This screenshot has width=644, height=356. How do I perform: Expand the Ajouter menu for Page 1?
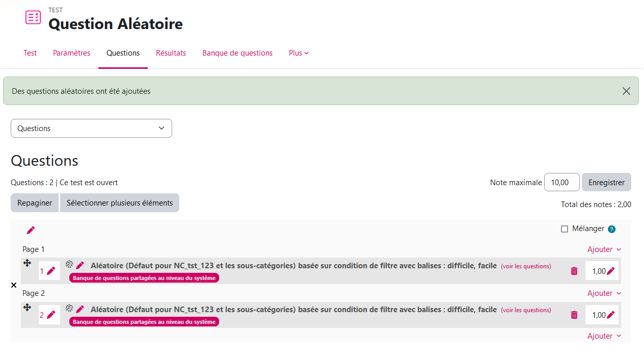click(x=604, y=249)
